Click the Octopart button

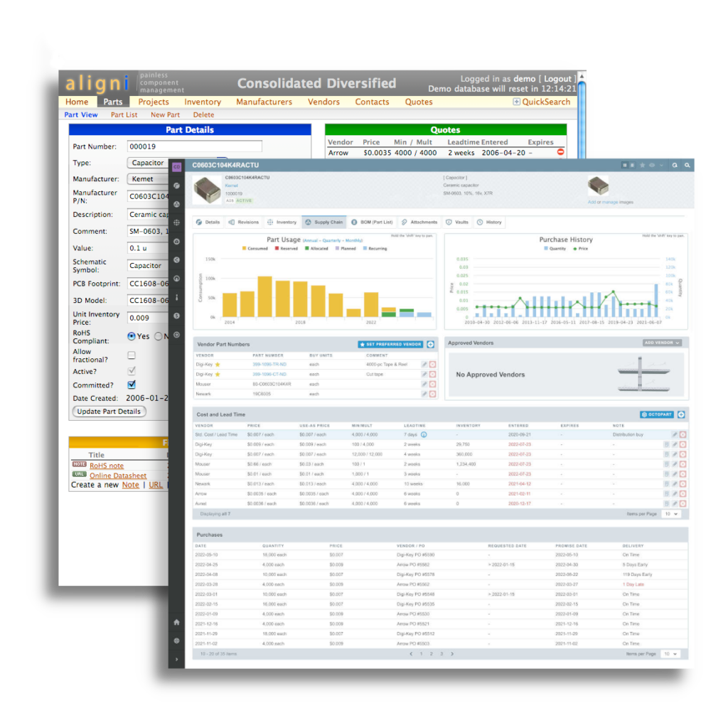(x=656, y=414)
